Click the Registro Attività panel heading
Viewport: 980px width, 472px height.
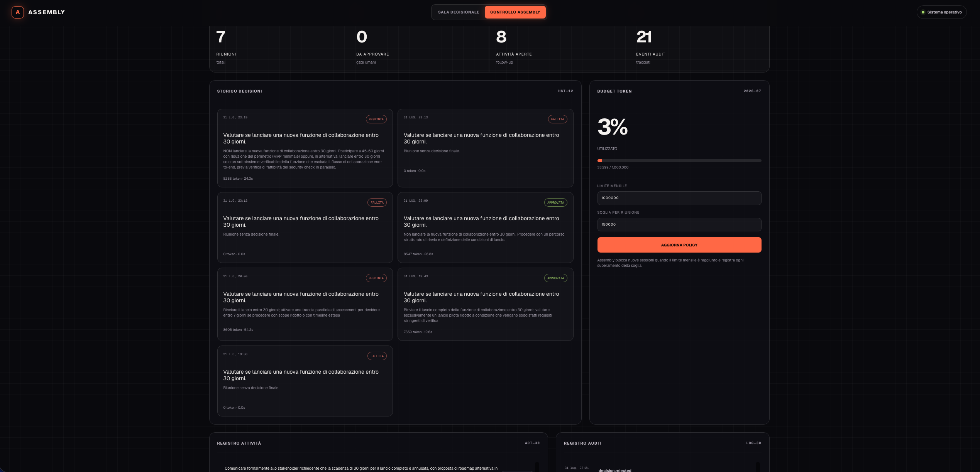click(239, 443)
